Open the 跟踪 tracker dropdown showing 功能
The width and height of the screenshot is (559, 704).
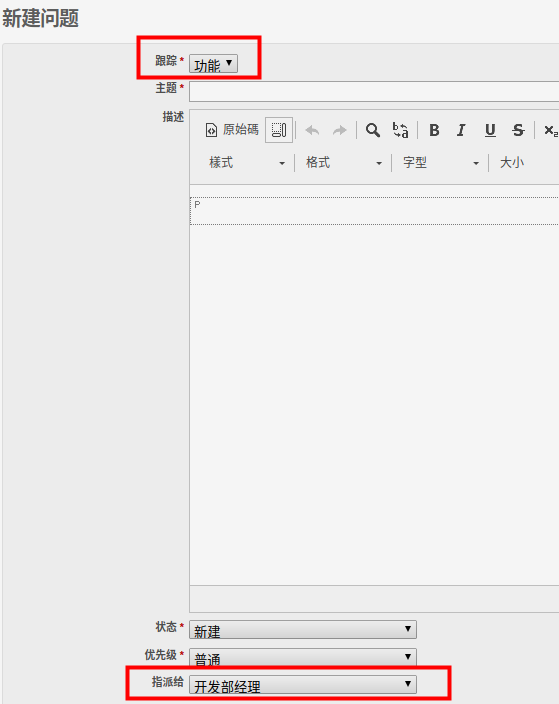[x=213, y=64]
